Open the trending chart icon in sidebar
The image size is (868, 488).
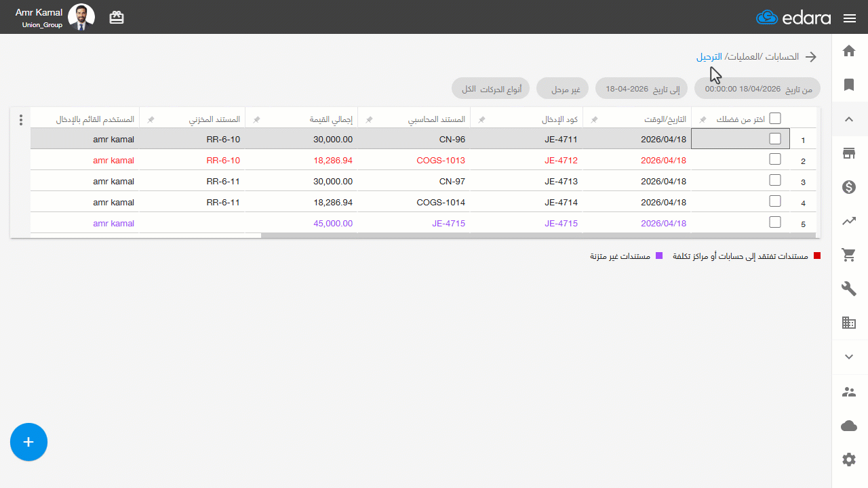[x=849, y=221]
